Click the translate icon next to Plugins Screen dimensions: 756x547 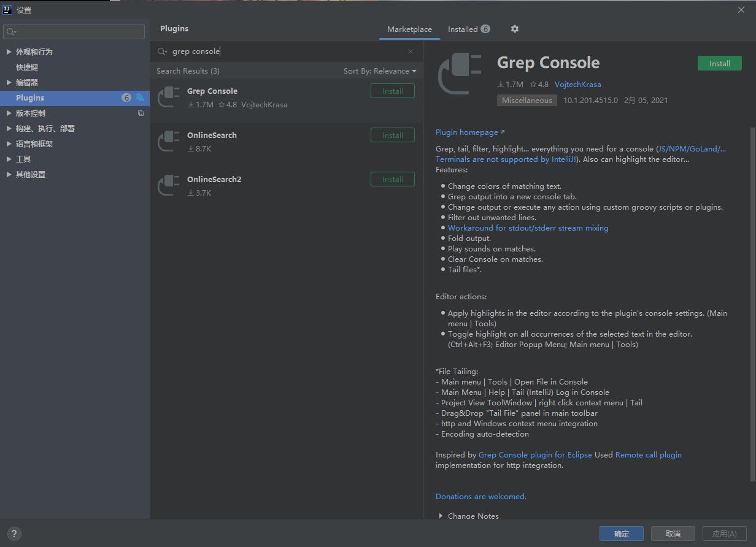pyautogui.click(x=140, y=98)
